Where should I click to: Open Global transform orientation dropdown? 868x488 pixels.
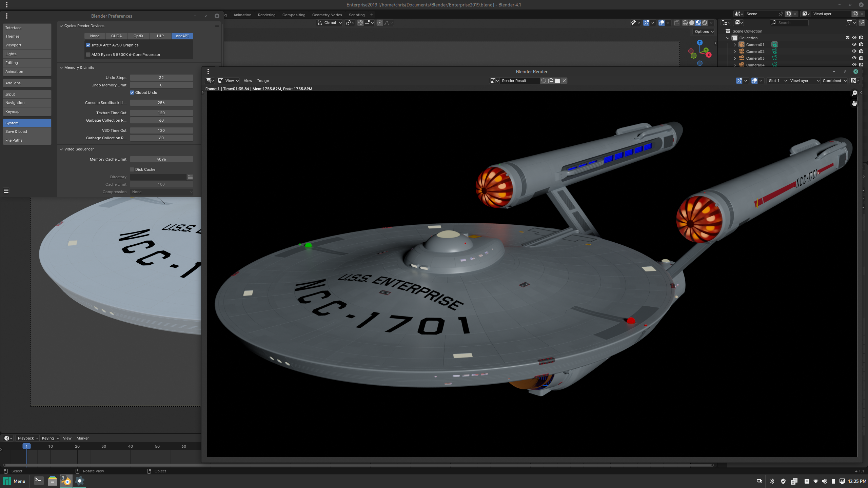(x=330, y=23)
